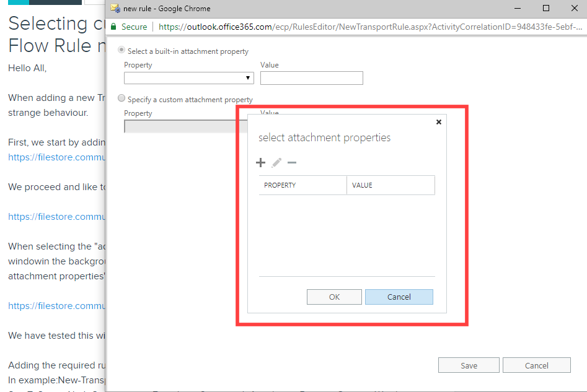
Task: Click Cancel in attachment properties dialog
Action: 399,297
